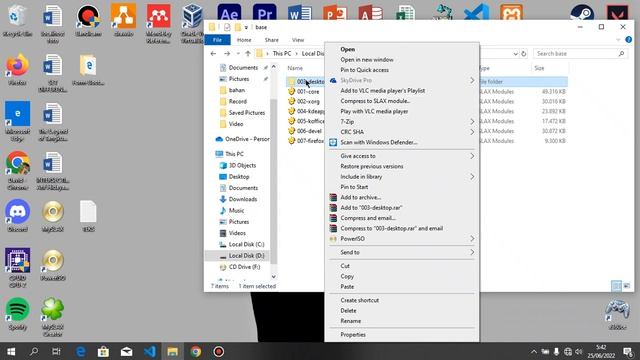Show hidden system tray icons chevron
This screenshot has height=360, width=640.
click(533, 351)
